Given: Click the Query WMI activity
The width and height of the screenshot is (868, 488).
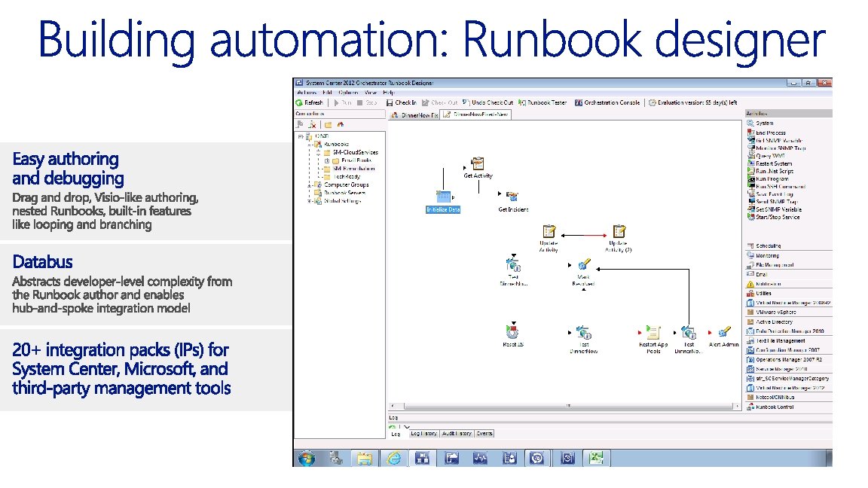Looking at the screenshot, I should point(766,156).
